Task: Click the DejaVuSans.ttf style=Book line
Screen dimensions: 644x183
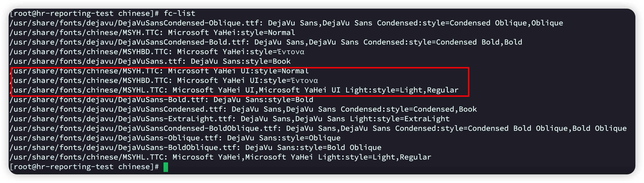Action: tap(150, 61)
